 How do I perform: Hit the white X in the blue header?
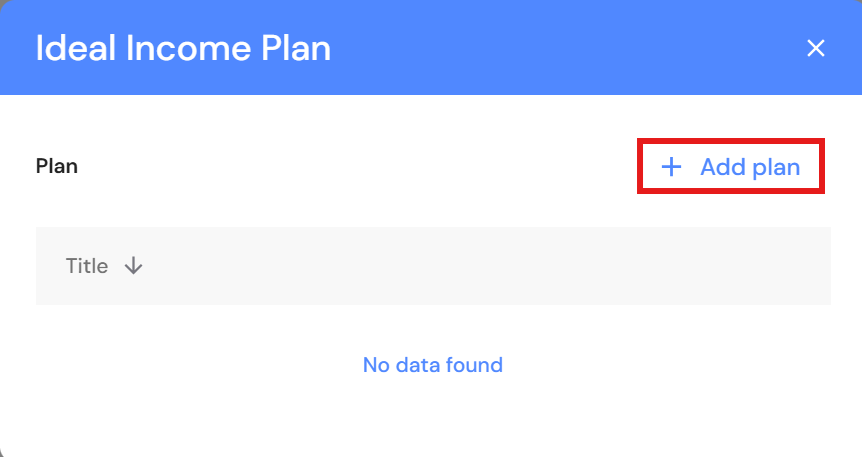coord(816,48)
